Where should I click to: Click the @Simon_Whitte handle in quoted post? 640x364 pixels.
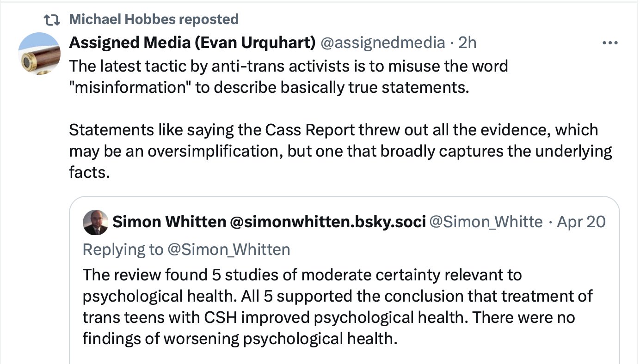tap(486, 222)
